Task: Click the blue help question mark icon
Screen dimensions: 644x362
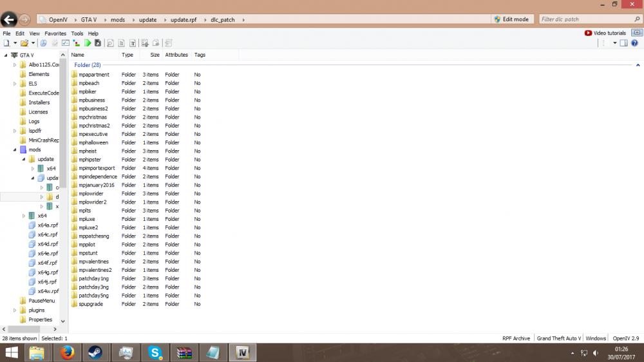Action: coord(634,43)
